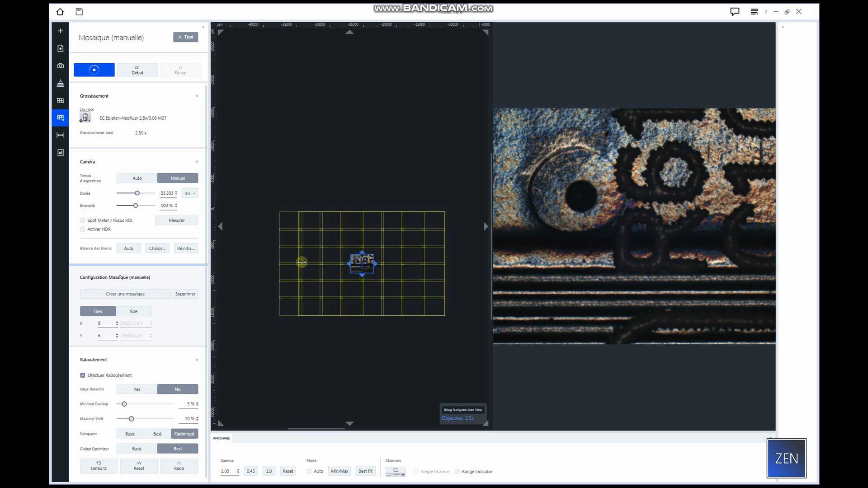This screenshot has width=868, height=488.
Task: Adjust the Y tiles count stepper
Action: (x=117, y=336)
